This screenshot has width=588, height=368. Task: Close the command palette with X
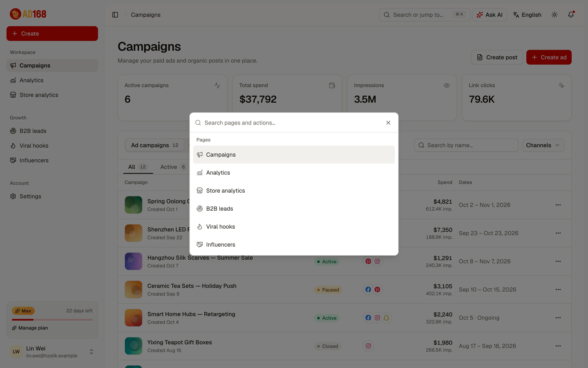pyautogui.click(x=388, y=123)
